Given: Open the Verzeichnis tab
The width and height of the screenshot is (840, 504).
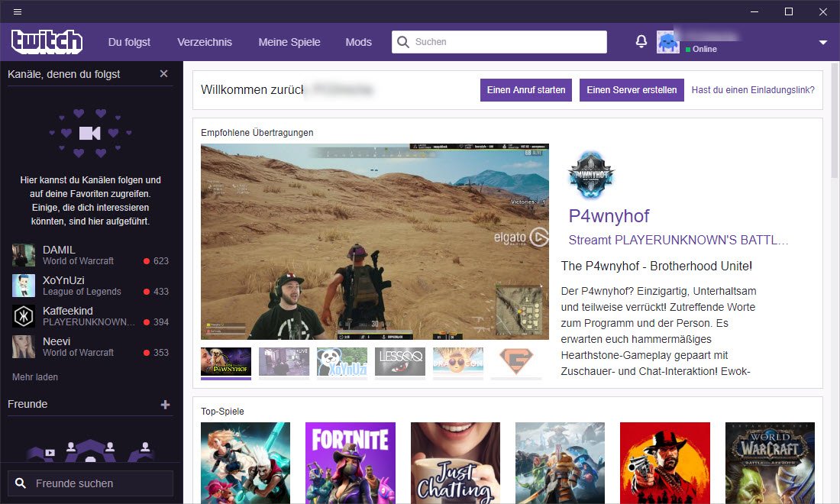Looking at the screenshot, I should pos(205,42).
